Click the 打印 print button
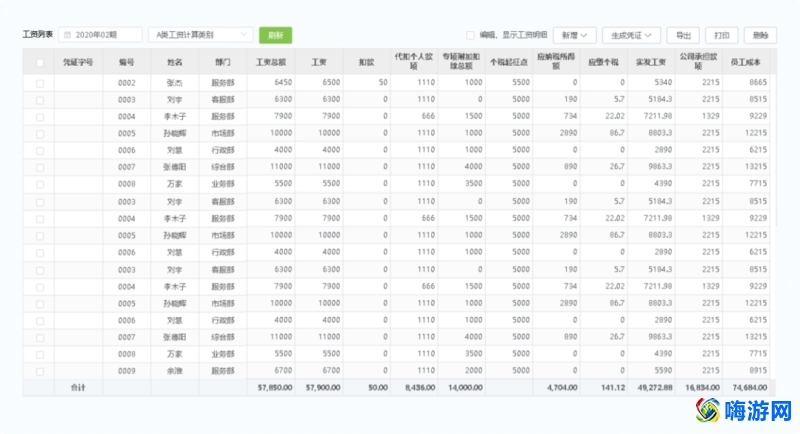Screen dimensions: 800x434 coord(721,35)
